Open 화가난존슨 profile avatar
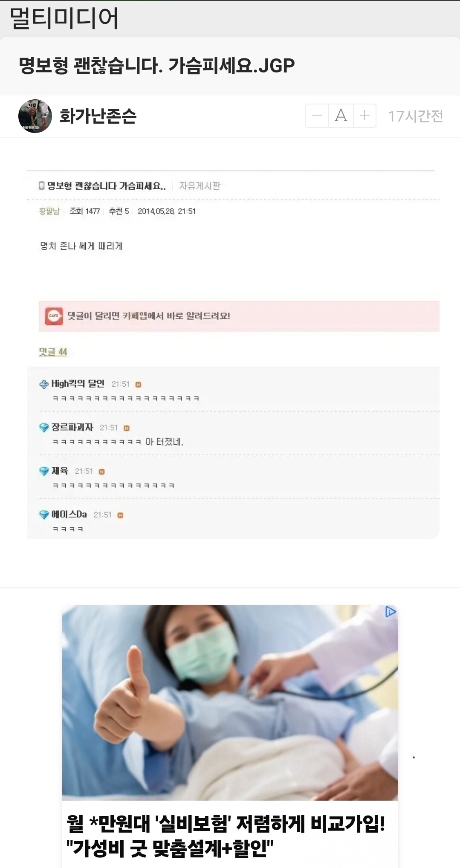The height and width of the screenshot is (868, 460). coord(35,116)
